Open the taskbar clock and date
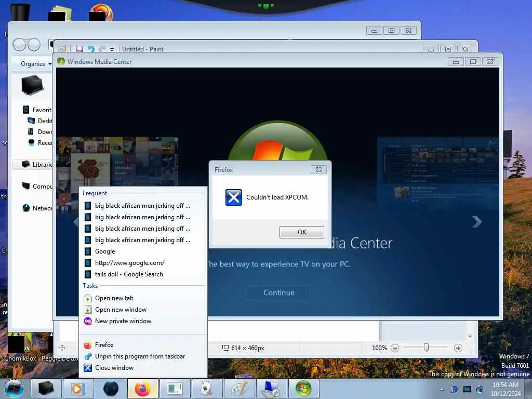The height and width of the screenshot is (399, 532). [x=506, y=389]
